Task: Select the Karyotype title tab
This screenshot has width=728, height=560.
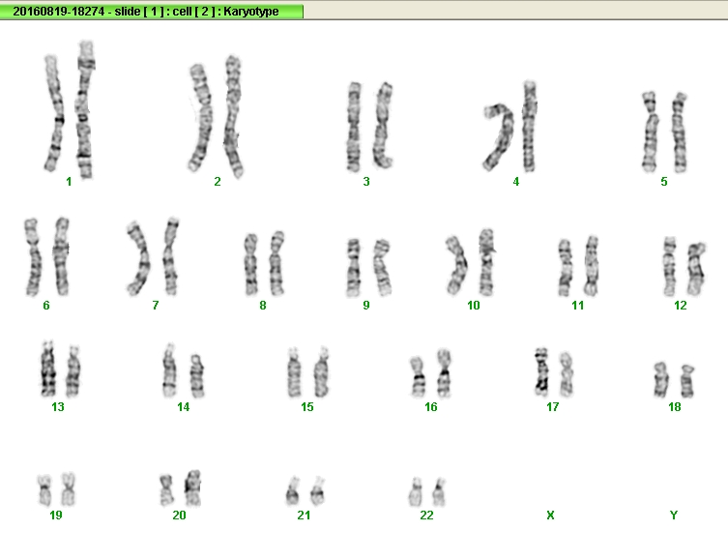Action: pos(152,12)
